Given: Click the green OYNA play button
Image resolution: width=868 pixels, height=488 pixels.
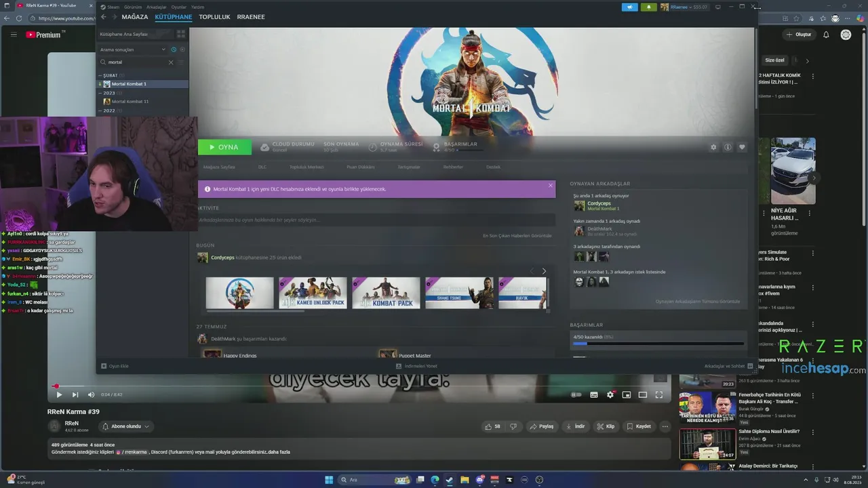Looking at the screenshot, I should click(224, 147).
